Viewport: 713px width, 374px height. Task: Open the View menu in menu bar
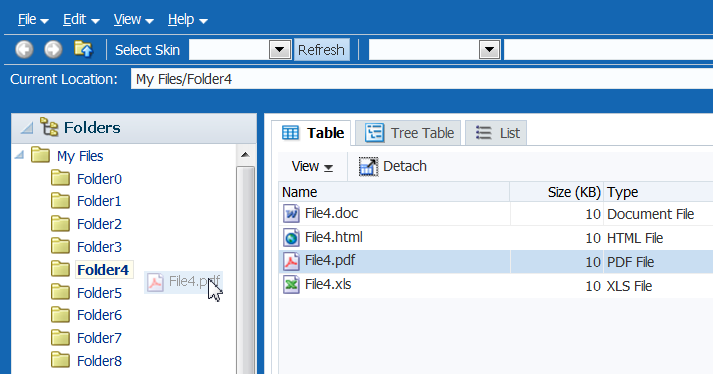click(133, 20)
